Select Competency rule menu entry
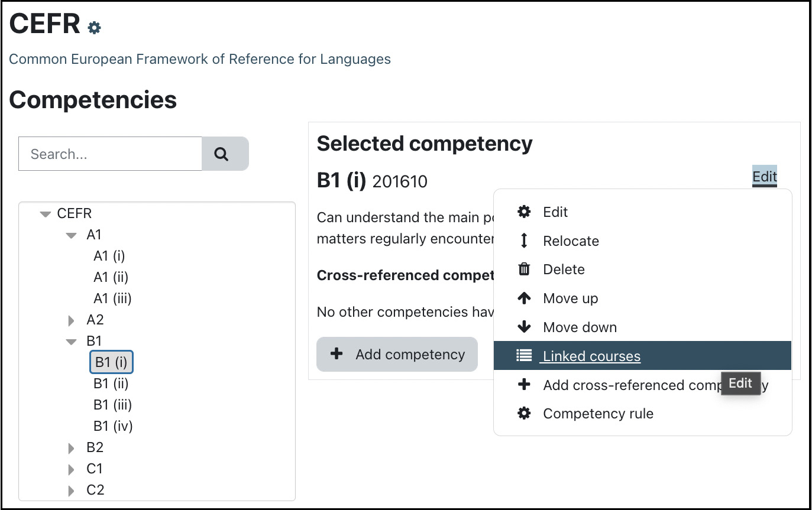Image resolution: width=812 pixels, height=510 pixels. coord(642,414)
